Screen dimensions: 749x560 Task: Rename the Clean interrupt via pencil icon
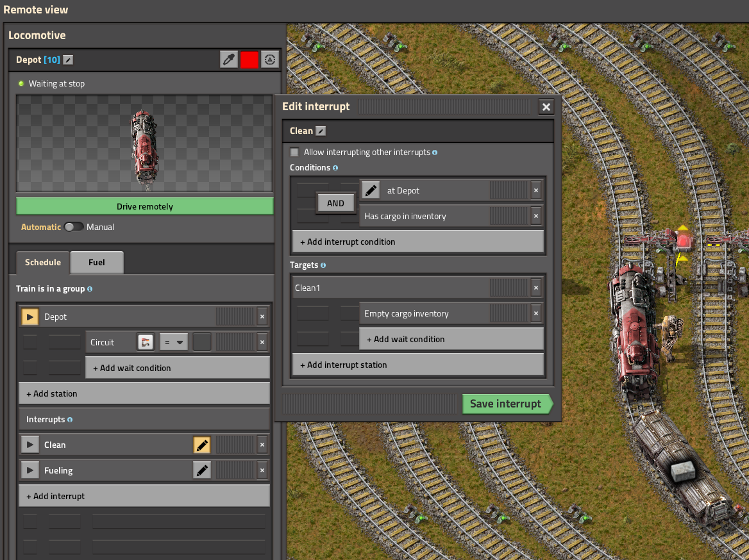point(321,131)
